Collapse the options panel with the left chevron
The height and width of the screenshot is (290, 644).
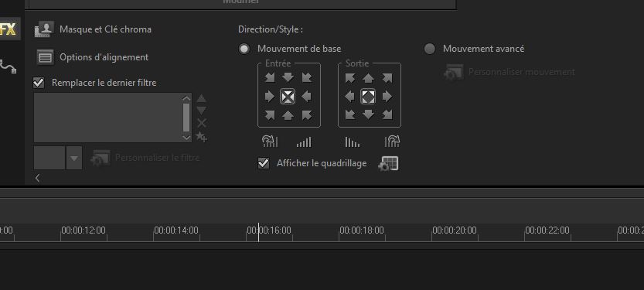[37, 178]
